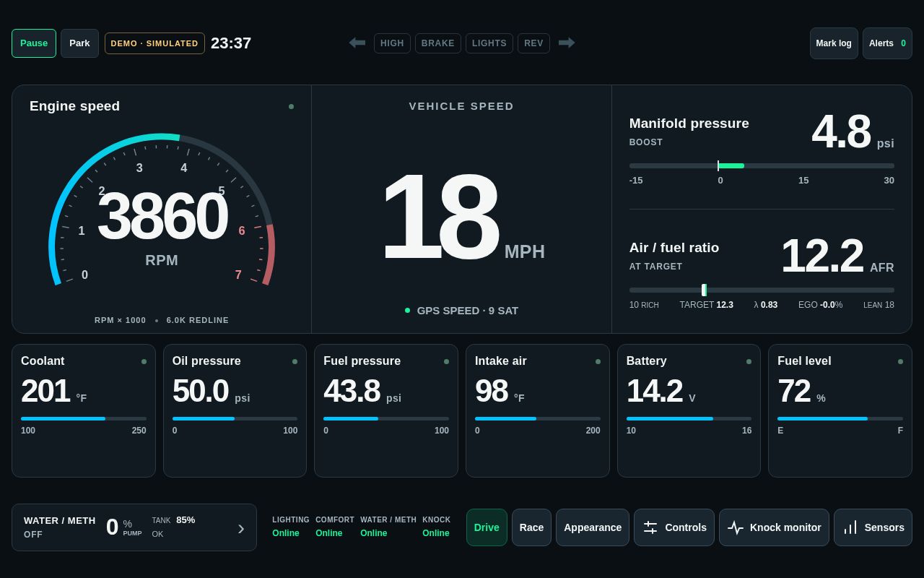Click the COMFORT Online status
924x578 pixels.
335,527
